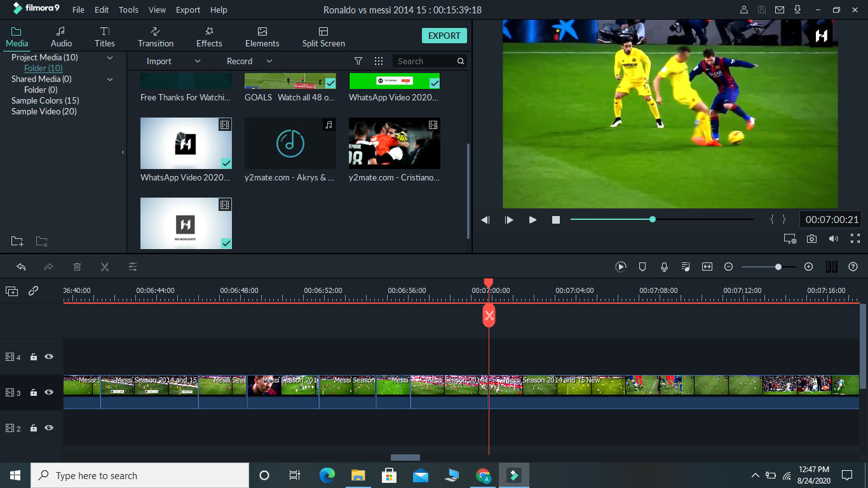The width and height of the screenshot is (868, 488).
Task: Open the Tools menu
Action: pos(128,10)
